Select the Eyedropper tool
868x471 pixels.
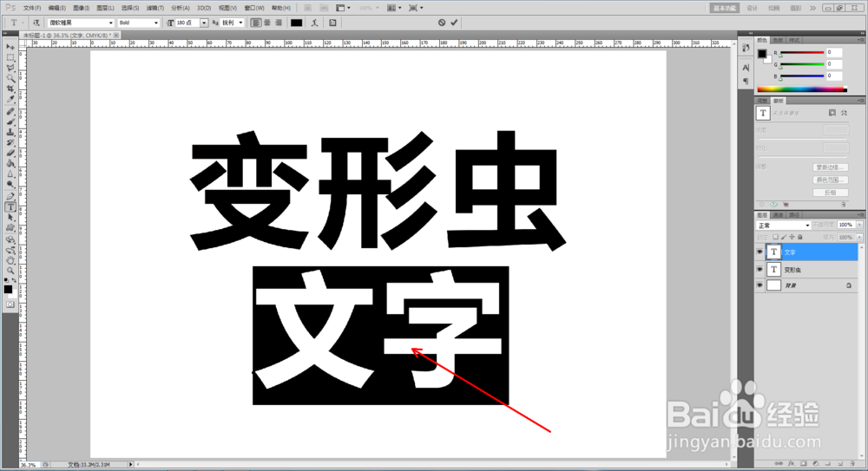pos(10,99)
